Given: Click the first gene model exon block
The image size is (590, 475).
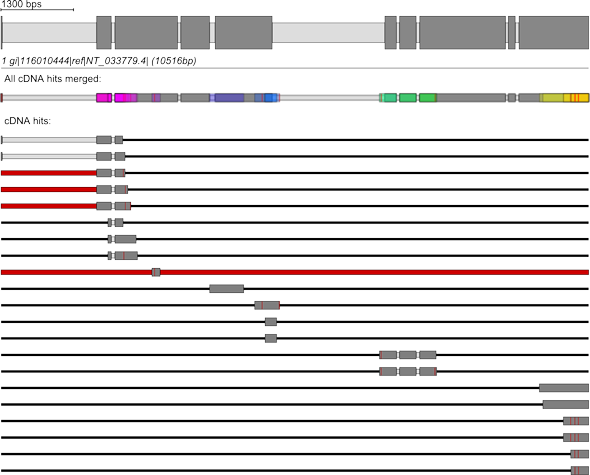Looking at the screenshot, I should [x=104, y=32].
